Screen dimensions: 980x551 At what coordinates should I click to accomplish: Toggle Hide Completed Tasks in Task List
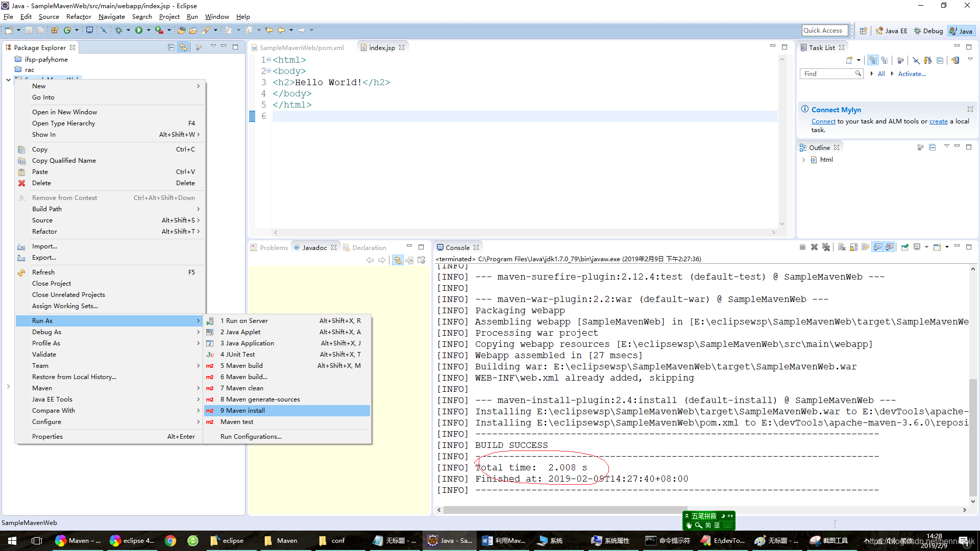916,60
